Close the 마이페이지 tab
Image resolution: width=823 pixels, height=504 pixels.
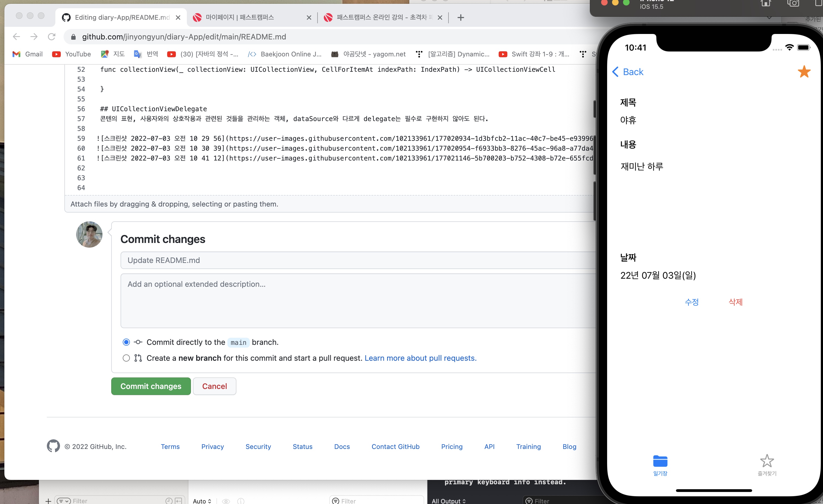click(x=309, y=17)
